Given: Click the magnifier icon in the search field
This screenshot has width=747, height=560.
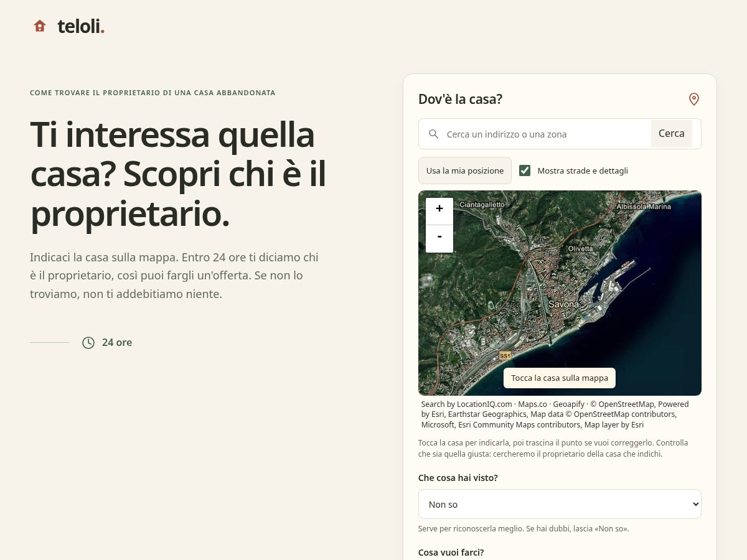Looking at the screenshot, I should click(x=434, y=134).
